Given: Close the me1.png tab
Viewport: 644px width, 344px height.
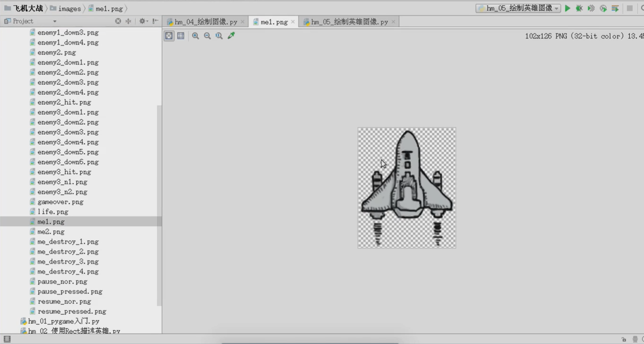Looking at the screenshot, I should (293, 22).
